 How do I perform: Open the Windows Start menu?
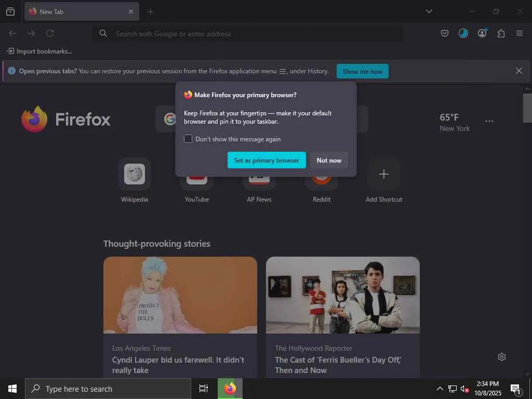(x=12, y=389)
